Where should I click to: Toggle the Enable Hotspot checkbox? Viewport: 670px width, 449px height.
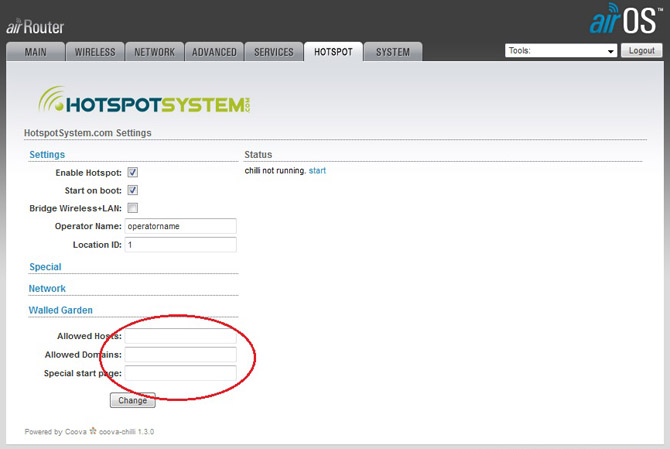[x=132, y=172]
